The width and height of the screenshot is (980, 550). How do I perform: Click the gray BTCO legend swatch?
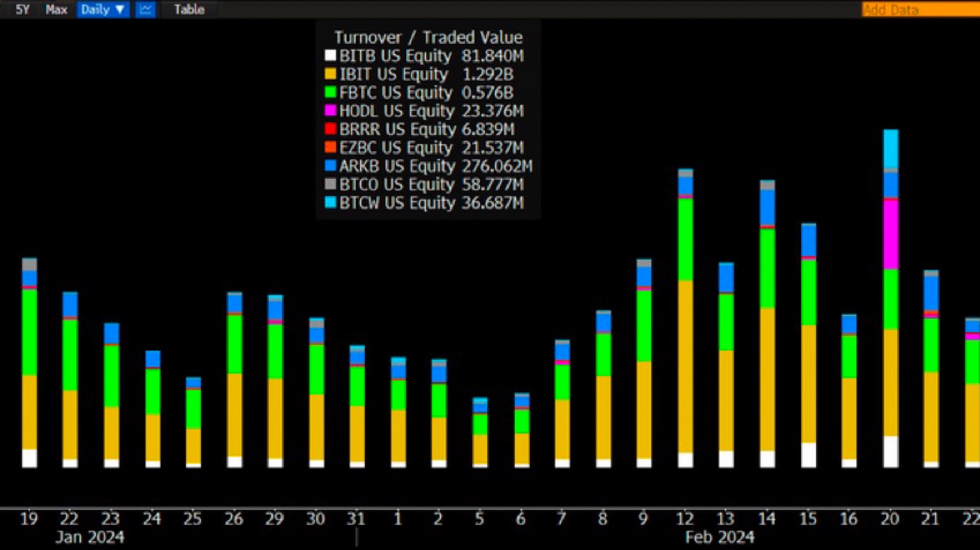330,185
